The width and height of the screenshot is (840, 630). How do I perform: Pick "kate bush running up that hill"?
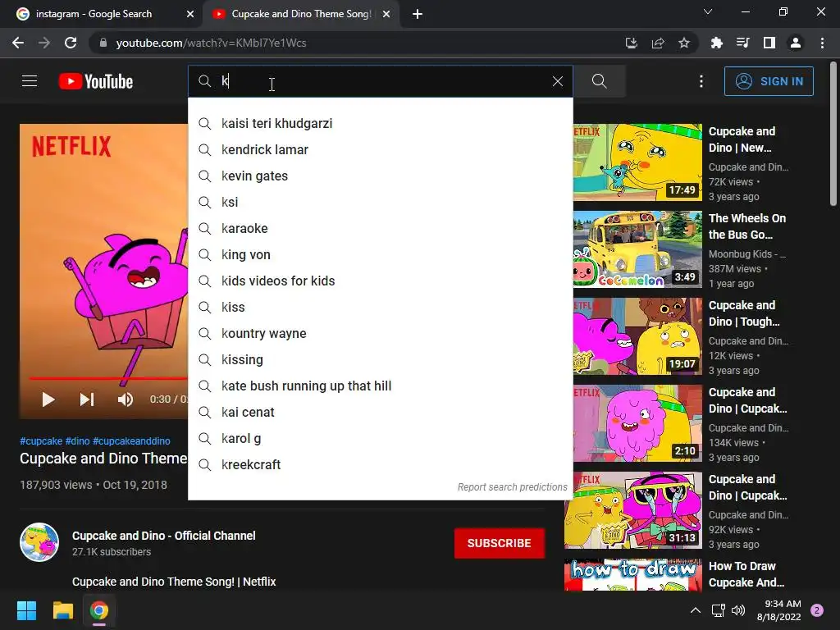pos(381,386)
